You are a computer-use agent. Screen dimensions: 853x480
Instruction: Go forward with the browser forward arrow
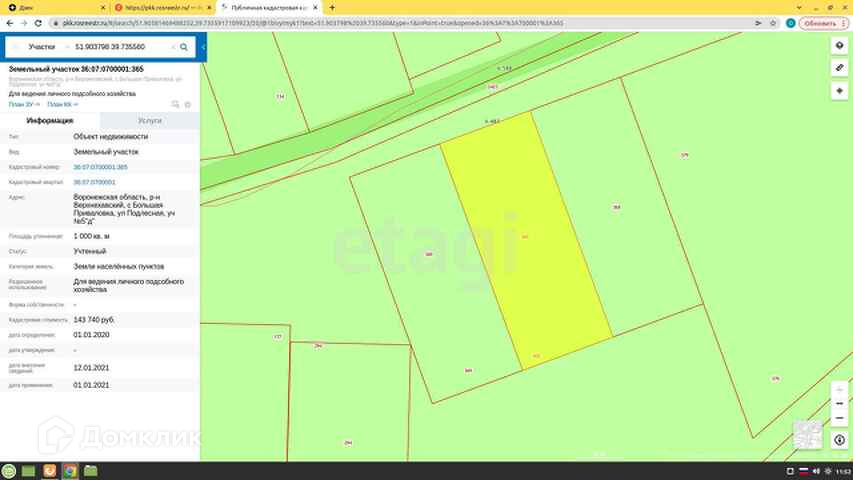click(x=24, y=23)
